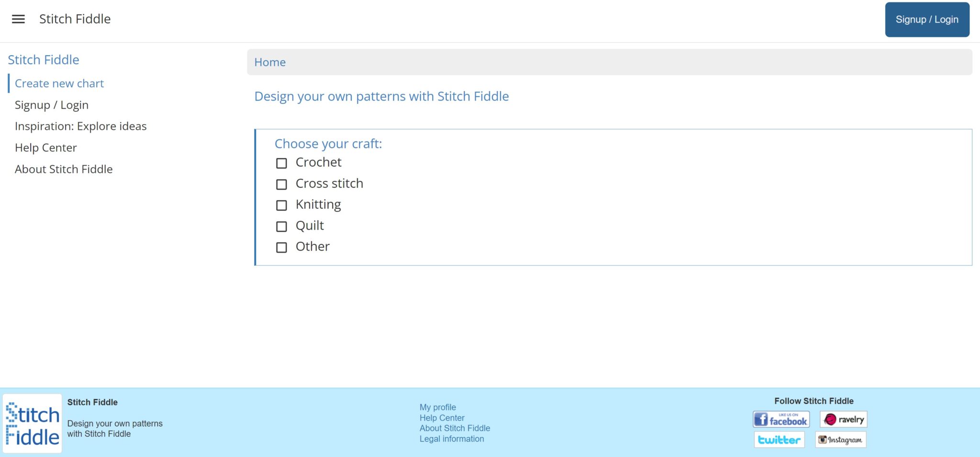Check the Crochet craft option
980x457 pixels.
(281, 163)
